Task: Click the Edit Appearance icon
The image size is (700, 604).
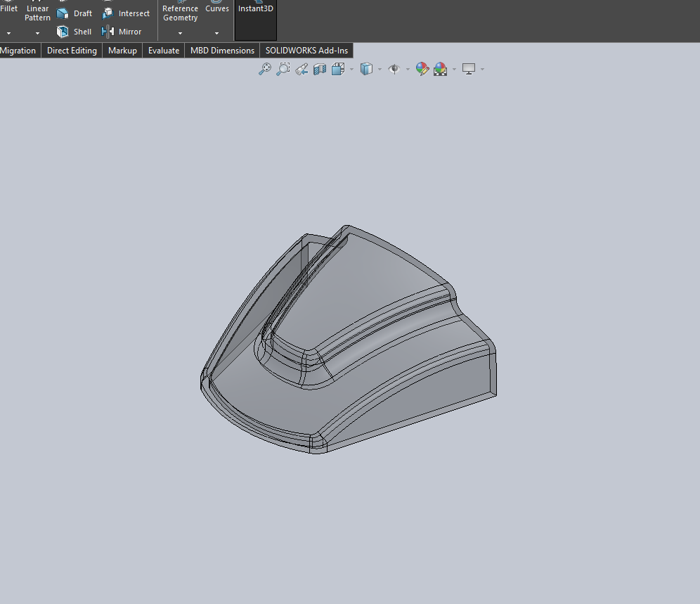Action: [422, 68]
